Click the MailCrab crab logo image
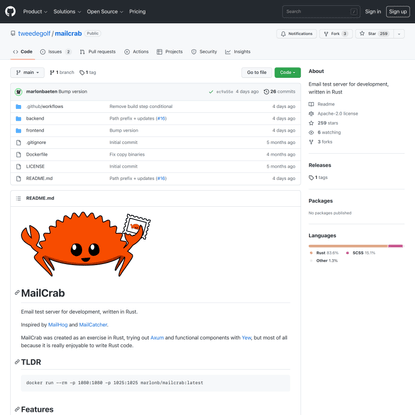Viewport: 415px width, 415px height. [x=86, y=244]
